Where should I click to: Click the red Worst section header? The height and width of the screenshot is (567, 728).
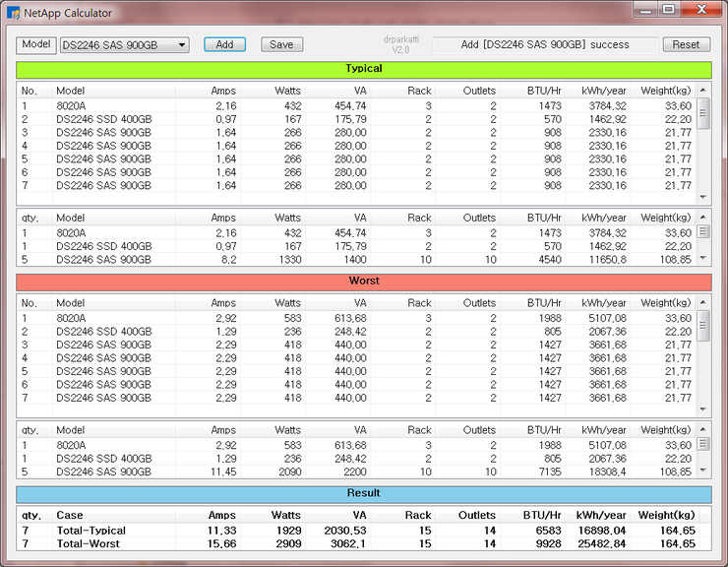tap(363, 282)
